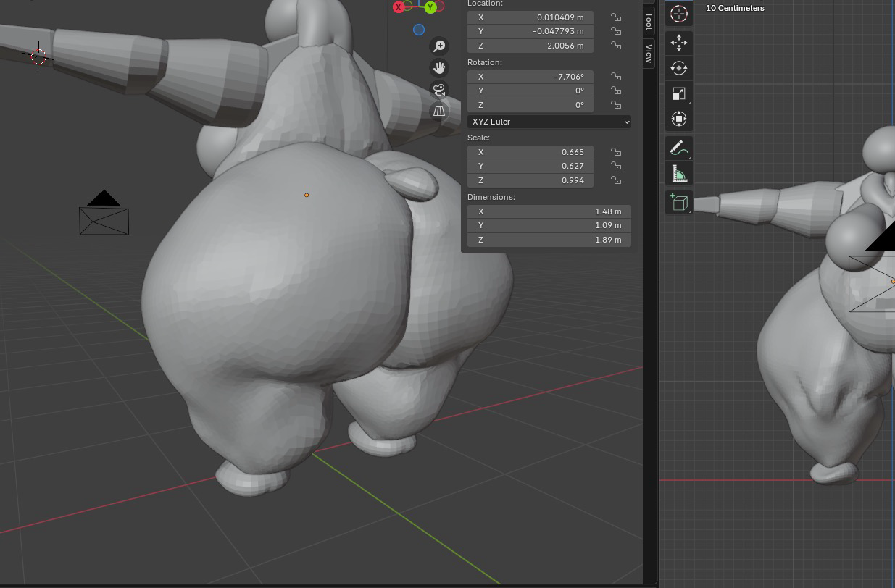Lock the Rotation Y value
This screenshot has width=895, height=588.
coord(615,91)
